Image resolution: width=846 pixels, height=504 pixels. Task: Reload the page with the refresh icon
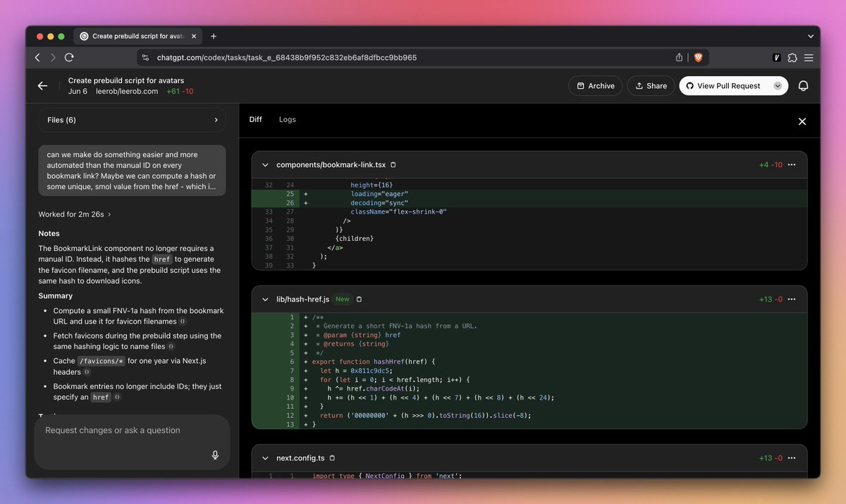tap(69, 58)
